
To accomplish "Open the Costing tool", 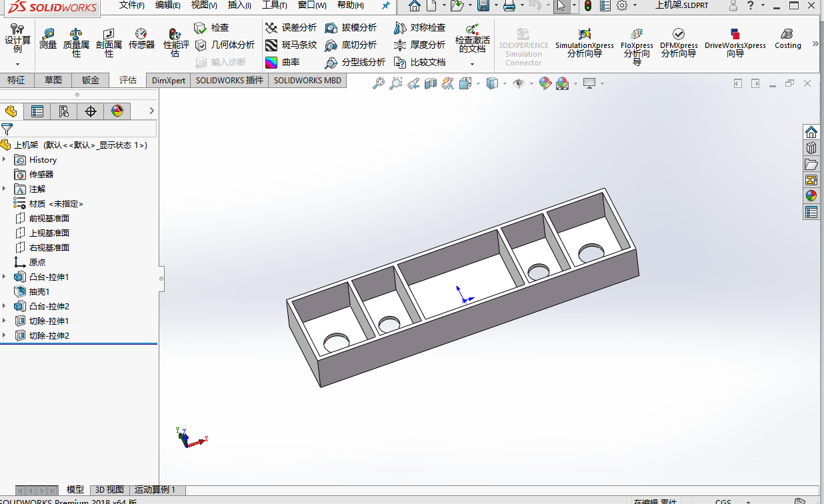I will (x=787, y=39).
